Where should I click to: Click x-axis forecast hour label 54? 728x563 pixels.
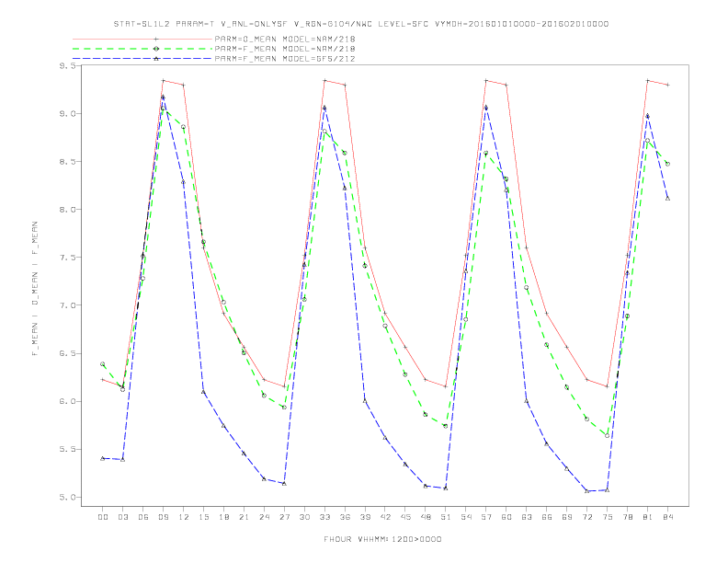click(466, 517)
